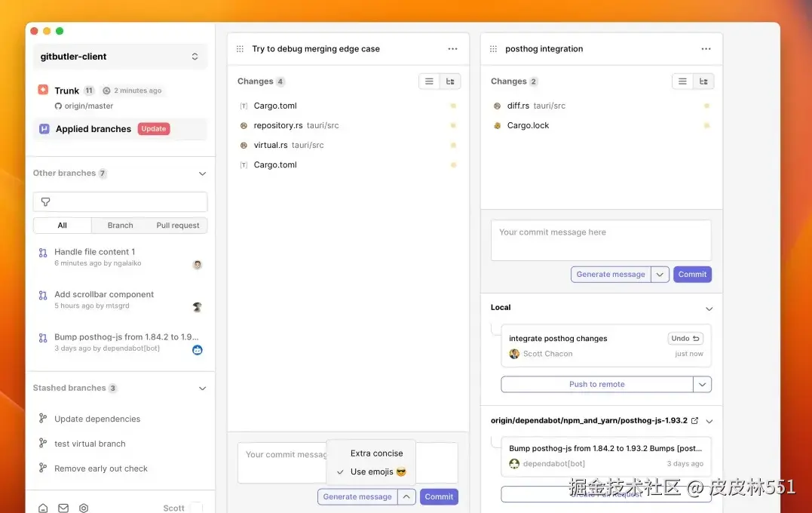812x513 pixels.
Task: Focus the branch filter input field
Action: click(x=120, y=201)
